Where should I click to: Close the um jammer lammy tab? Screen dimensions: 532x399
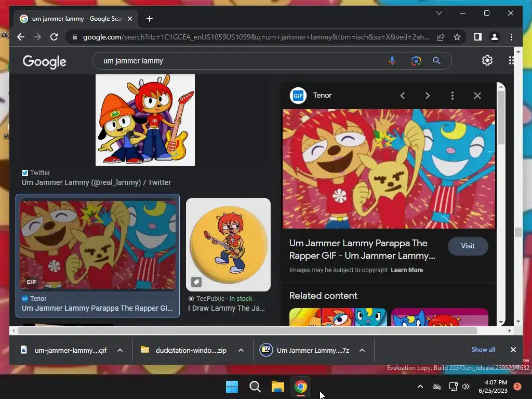click(x=129, y=19)
